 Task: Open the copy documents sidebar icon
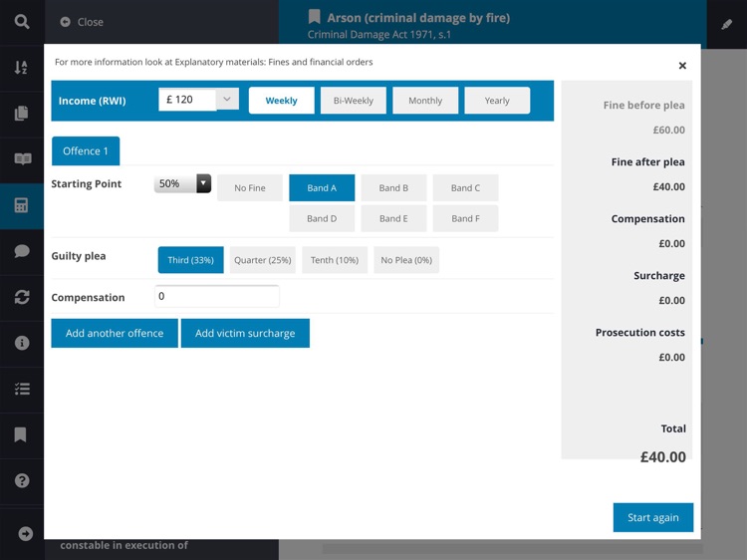(22, 113)
